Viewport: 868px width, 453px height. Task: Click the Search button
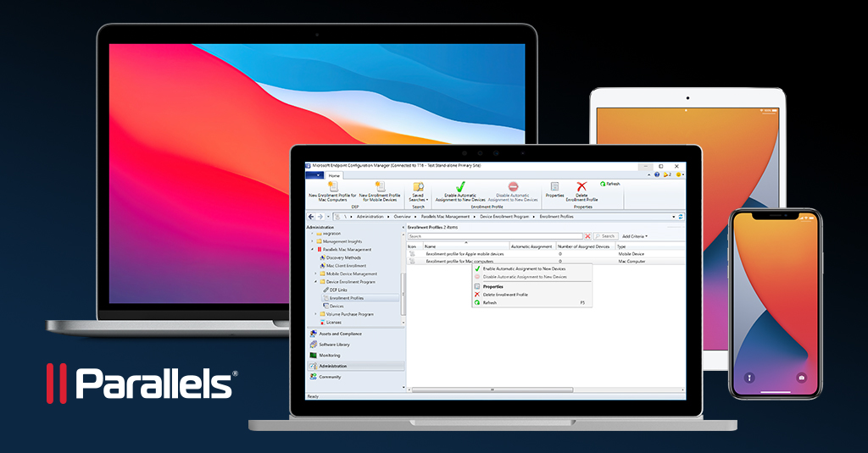coord(605,236)
